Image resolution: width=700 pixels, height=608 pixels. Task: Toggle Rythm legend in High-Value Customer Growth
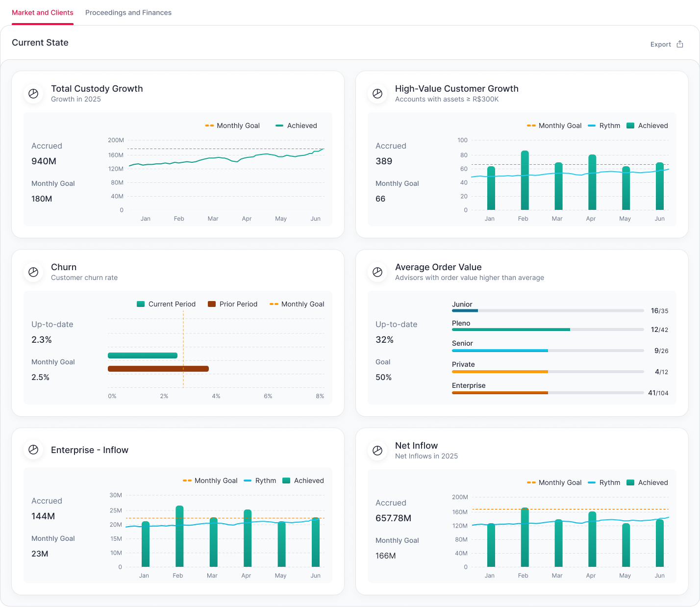pos(604,126)
